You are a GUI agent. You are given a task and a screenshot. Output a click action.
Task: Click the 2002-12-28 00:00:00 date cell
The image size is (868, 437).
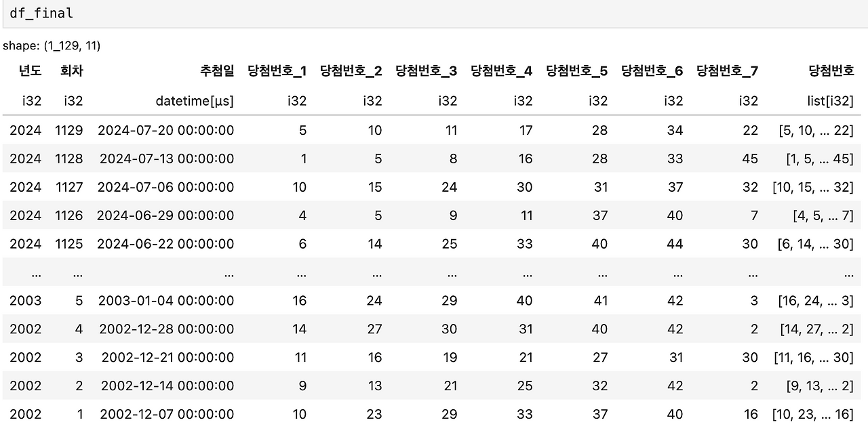click(x=167, y=329)
